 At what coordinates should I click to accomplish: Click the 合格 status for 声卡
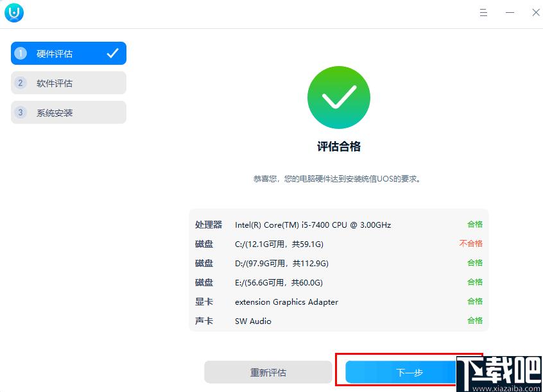pos(475,320)
